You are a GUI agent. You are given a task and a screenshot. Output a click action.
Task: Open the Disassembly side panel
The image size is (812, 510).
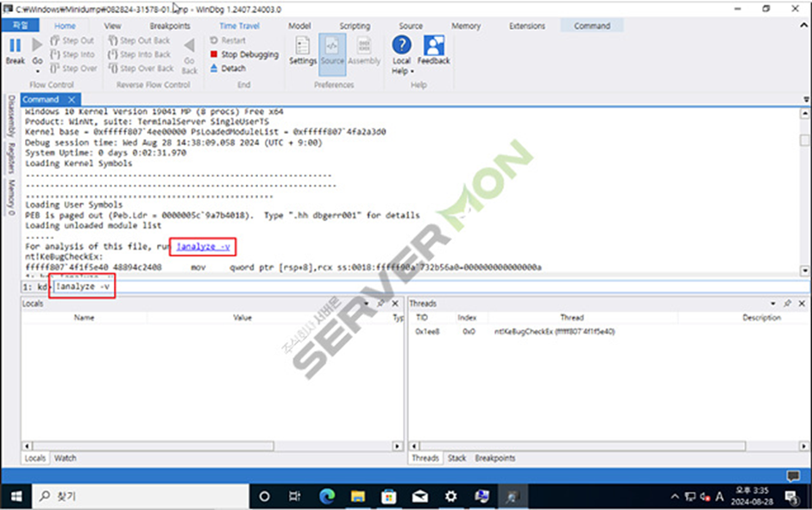[11, 116]
